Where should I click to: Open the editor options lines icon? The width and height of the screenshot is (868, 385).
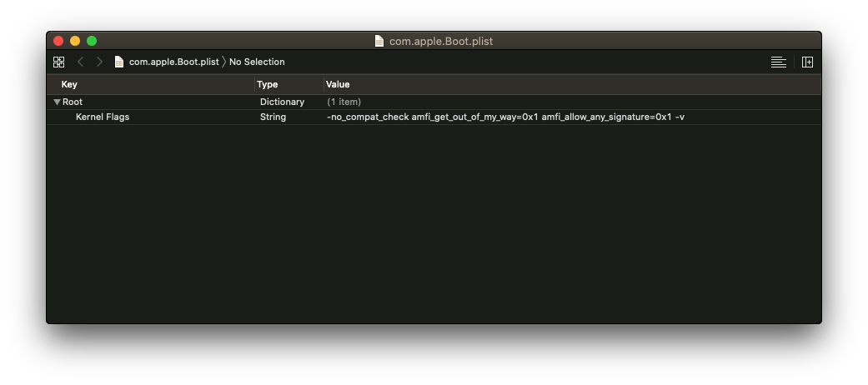(778, 62)
